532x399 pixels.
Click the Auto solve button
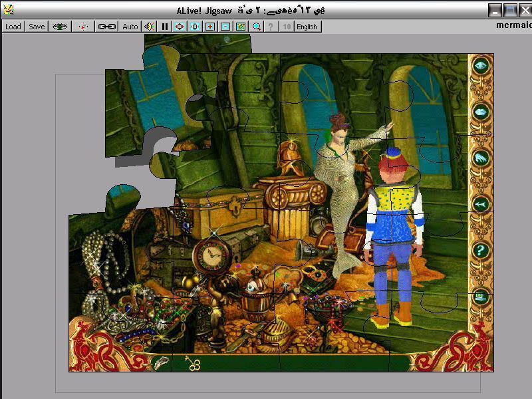[x=130, y=27]
